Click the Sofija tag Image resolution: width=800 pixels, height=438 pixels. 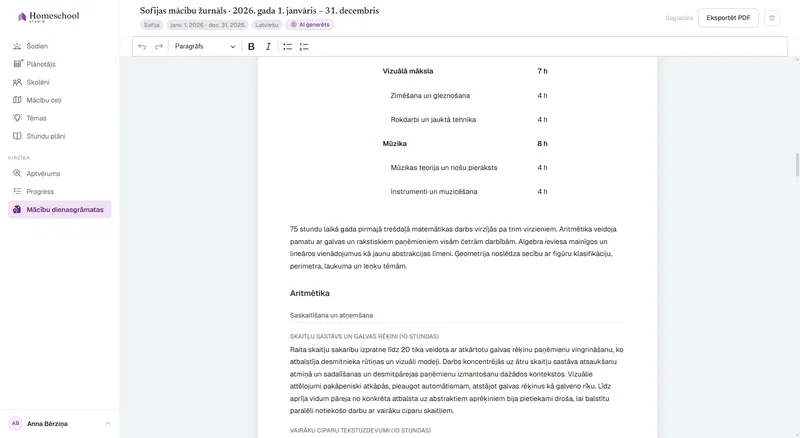152,25
